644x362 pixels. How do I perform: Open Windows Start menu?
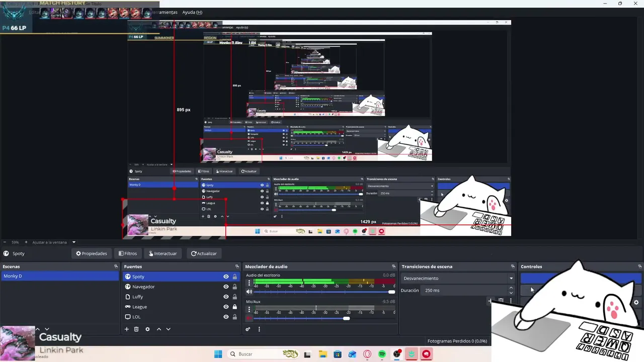coord(218,354)
